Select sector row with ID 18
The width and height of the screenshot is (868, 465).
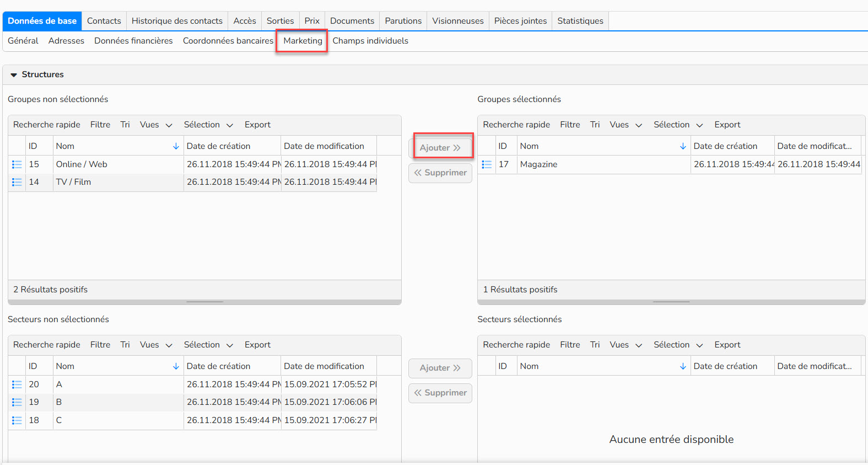[192, 420]
